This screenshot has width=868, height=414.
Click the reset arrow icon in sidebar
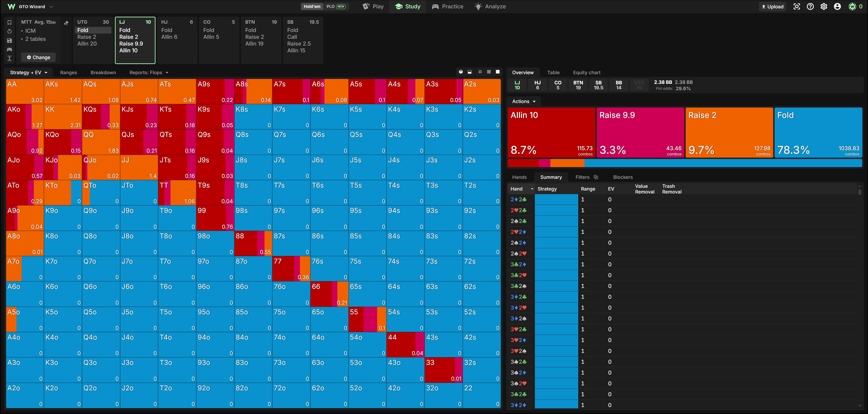tap(9, 31)
